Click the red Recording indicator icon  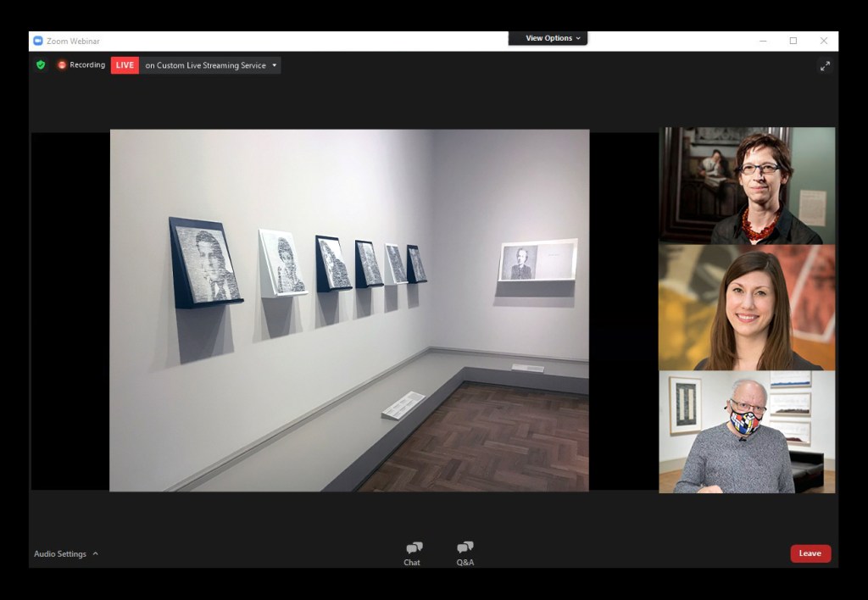[62, 65]
